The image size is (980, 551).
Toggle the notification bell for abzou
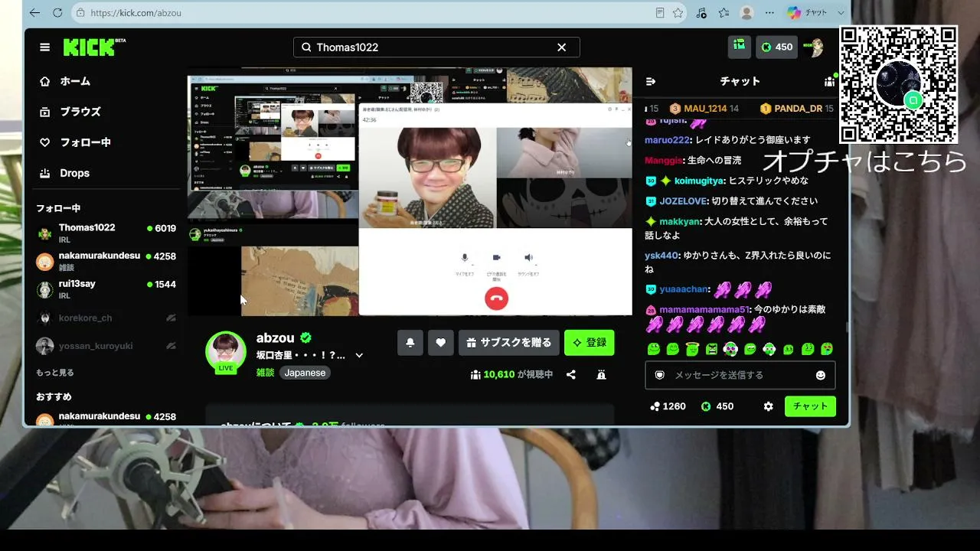(x=410, y=343)
